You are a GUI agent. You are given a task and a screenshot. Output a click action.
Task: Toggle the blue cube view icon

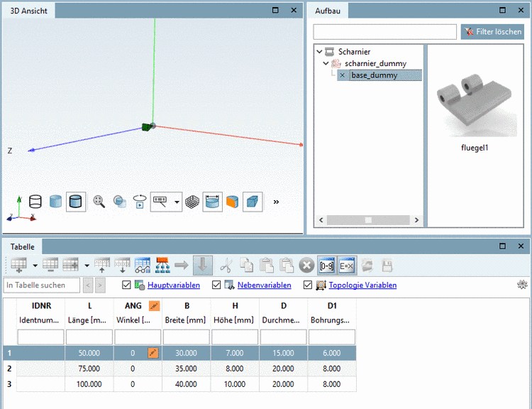[x=253, y=202]
